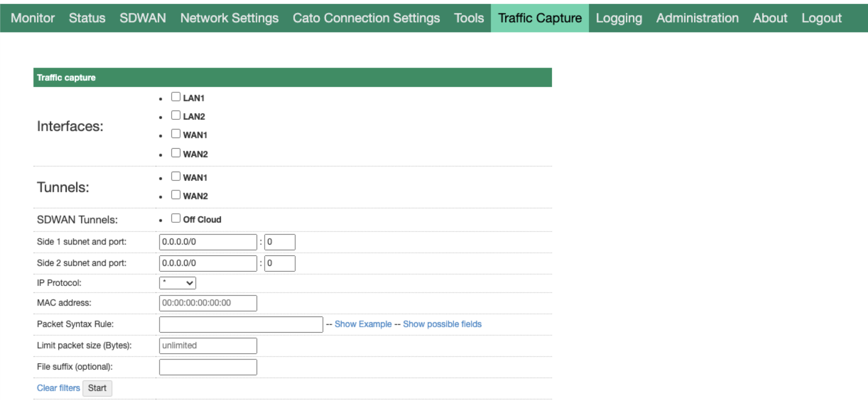
Task: Enable the Off Cloud SDWAN tunnel
Action: point(176,218)
